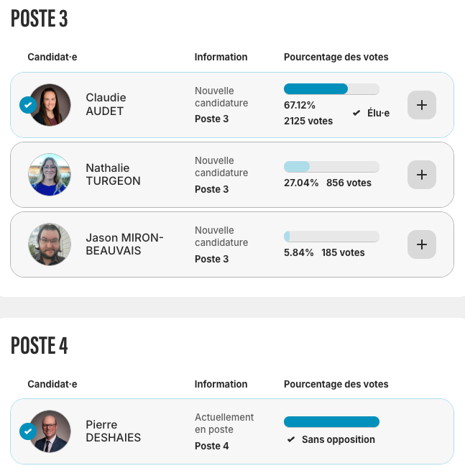Select the Nathalie TURGEON candidate name

113,174
